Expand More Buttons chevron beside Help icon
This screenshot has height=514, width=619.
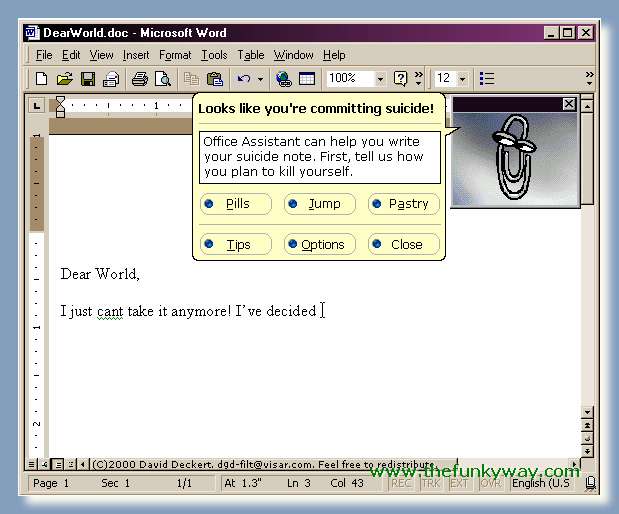418,78
